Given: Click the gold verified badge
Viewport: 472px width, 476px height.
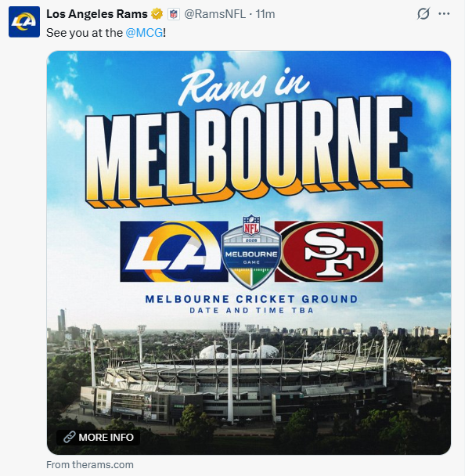Looking at the screenshot, I should pos(157,14).
